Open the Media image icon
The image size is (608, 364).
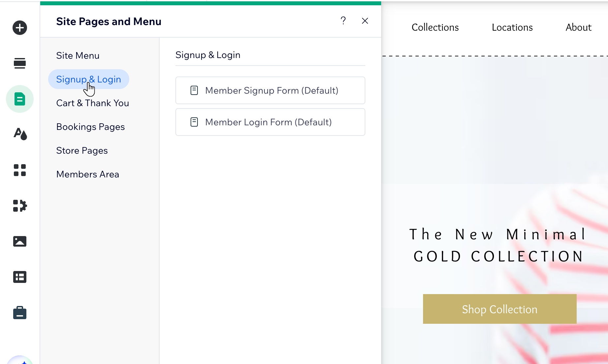(20, 241)
